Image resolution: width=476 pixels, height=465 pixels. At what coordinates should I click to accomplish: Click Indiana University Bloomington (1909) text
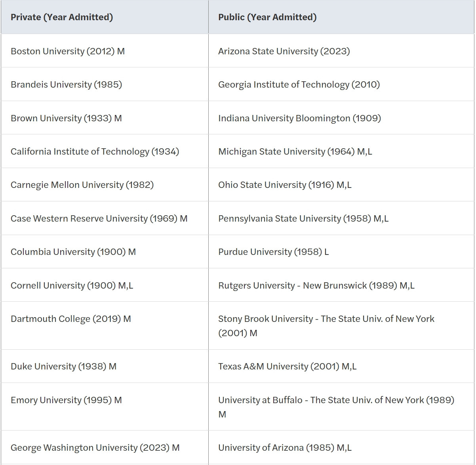point(299,118)
